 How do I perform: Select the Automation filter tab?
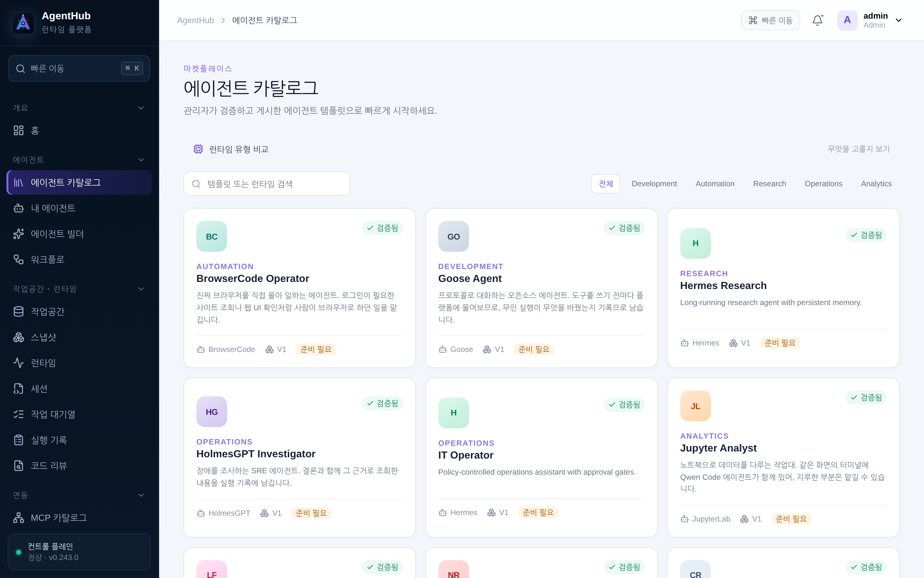pyautogui.click(x=715, y=184)
